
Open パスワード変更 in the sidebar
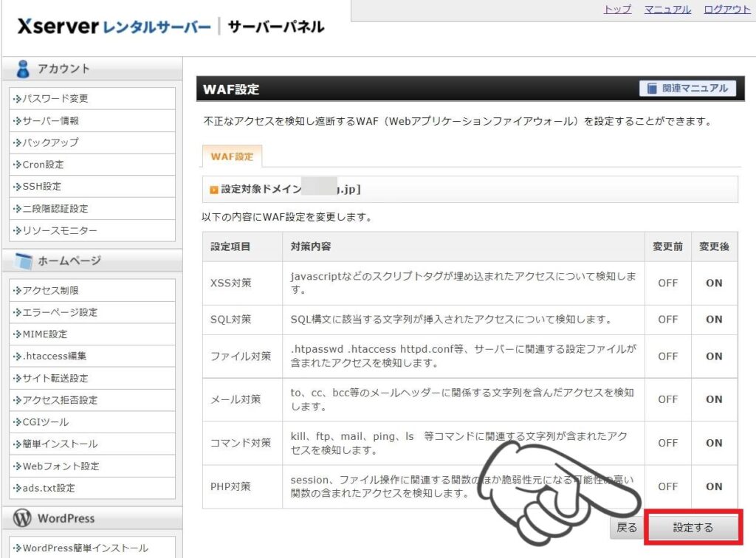55,98
